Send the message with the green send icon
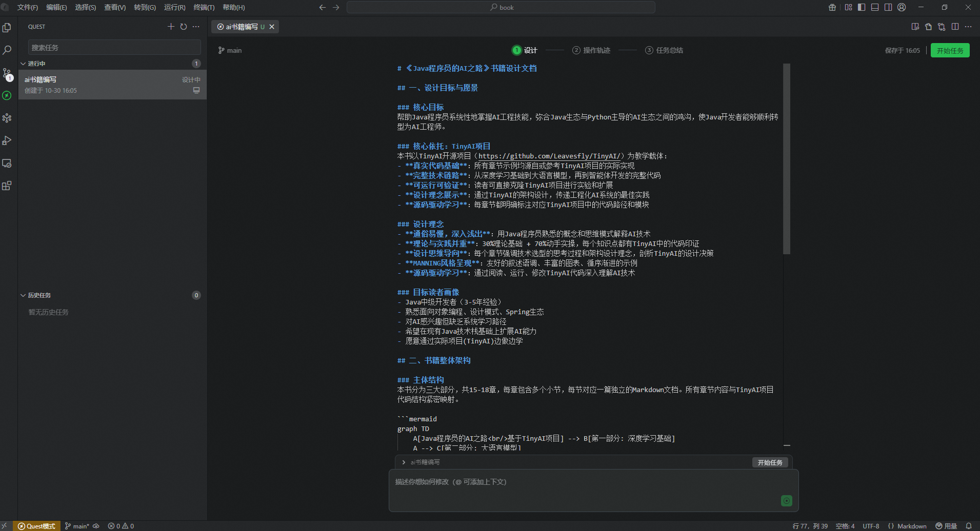 click(787, 501)
